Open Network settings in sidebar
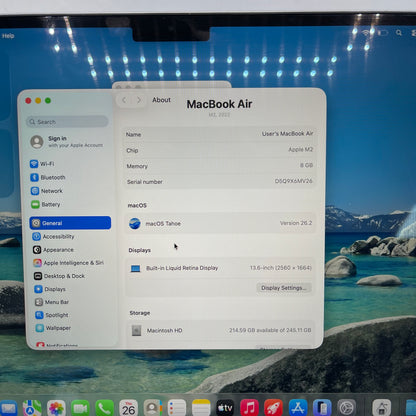Screen dimensions: 416x416 click(x=47, y=191)
